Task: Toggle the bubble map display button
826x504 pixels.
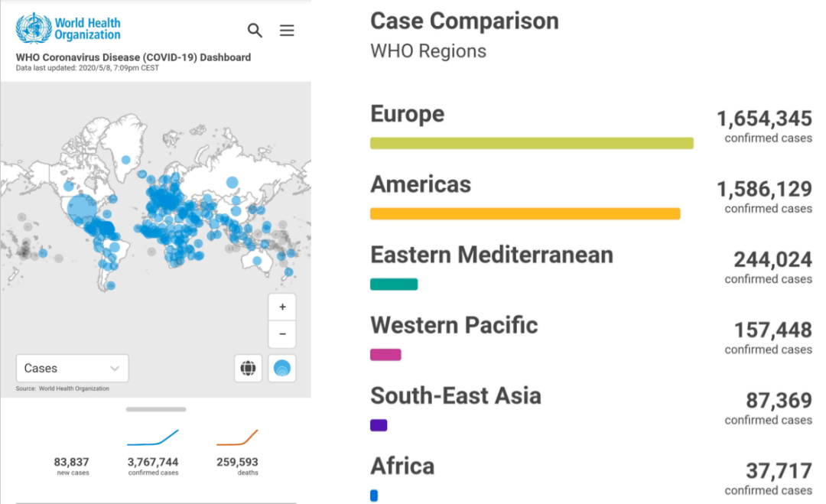Action: pos(282,368)
